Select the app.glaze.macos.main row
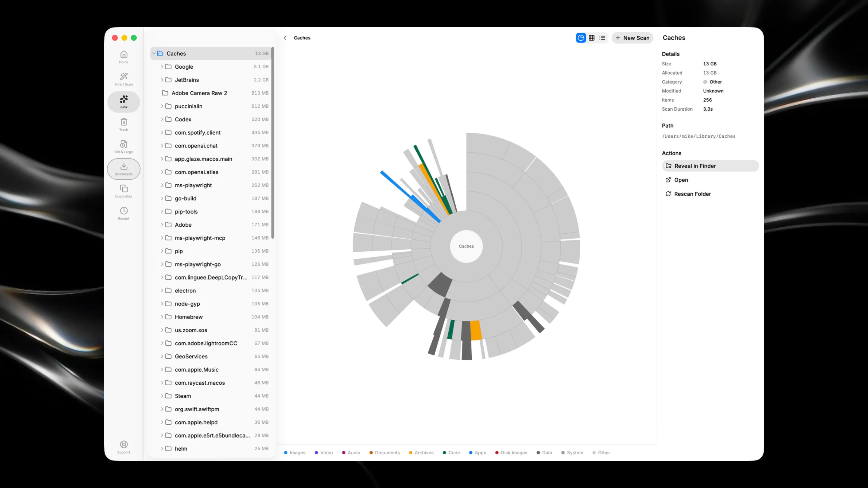Viewport: 868px width, 488px height. pyautogui.click(x=211, y=159)
